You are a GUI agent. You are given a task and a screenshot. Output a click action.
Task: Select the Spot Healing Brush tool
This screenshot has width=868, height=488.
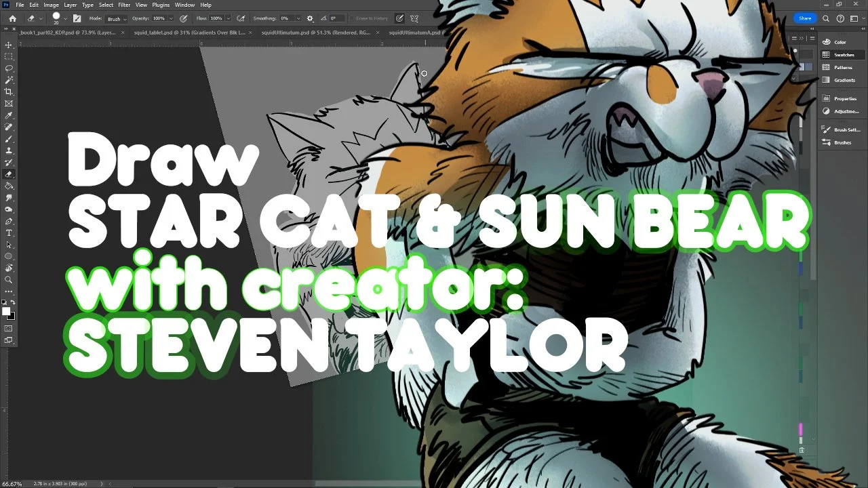coord(9,127)
